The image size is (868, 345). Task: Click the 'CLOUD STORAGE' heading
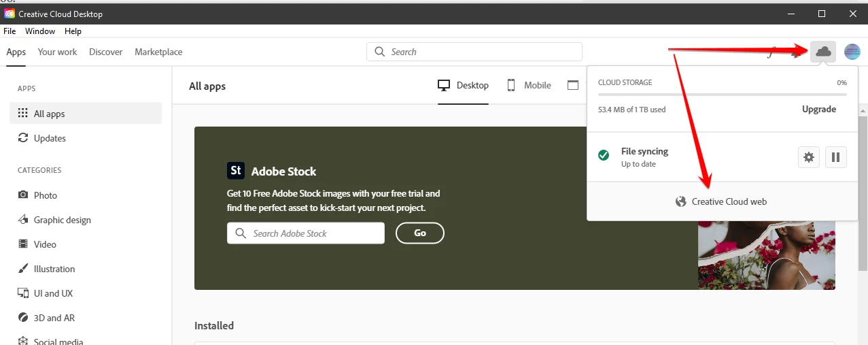[x=625, y=82]
